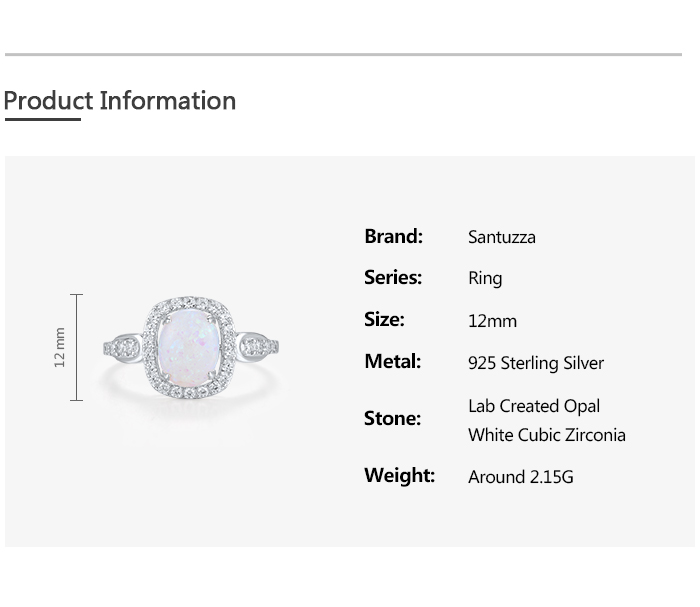Click the Lab Created Opal text

click(x=534, y=406)
